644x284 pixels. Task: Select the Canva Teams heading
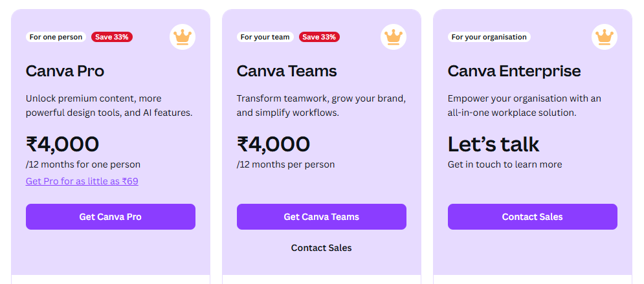click(x=287, y=71)
